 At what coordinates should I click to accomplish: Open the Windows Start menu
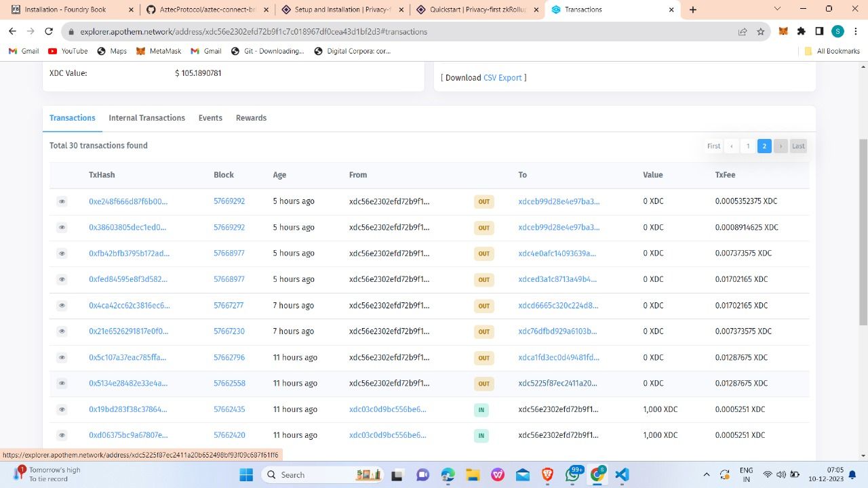click(245, 474)
